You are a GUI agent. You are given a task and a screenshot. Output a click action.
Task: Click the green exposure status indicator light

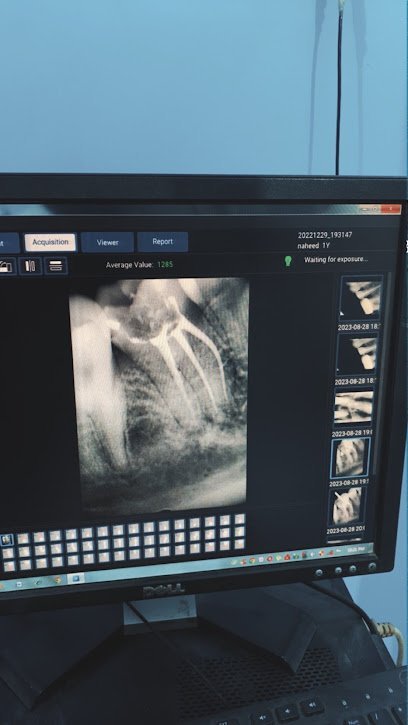288,261
